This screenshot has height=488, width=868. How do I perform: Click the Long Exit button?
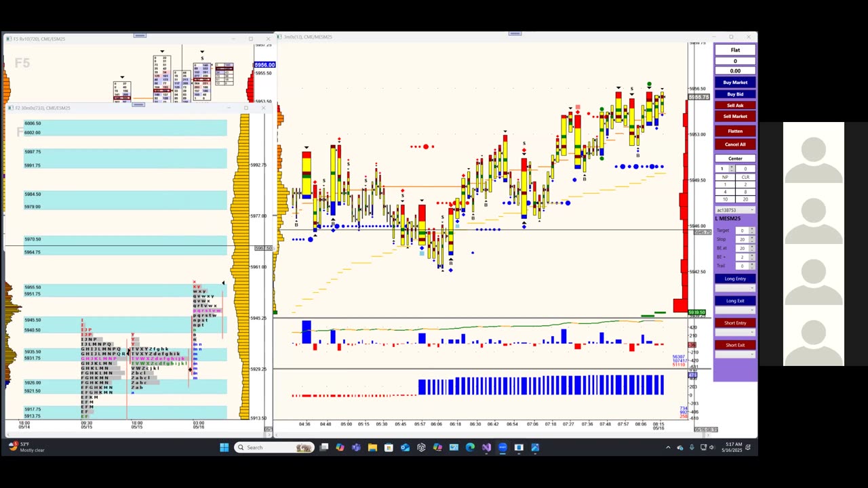point(735,301)
